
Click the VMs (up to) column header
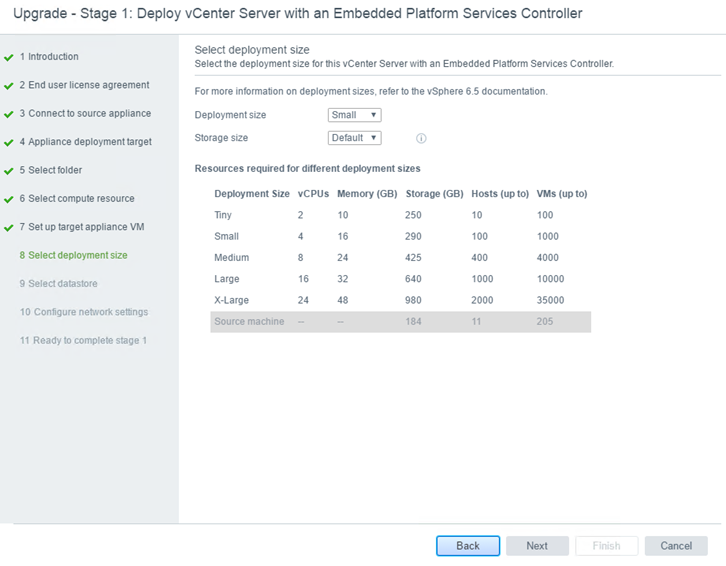562,194
